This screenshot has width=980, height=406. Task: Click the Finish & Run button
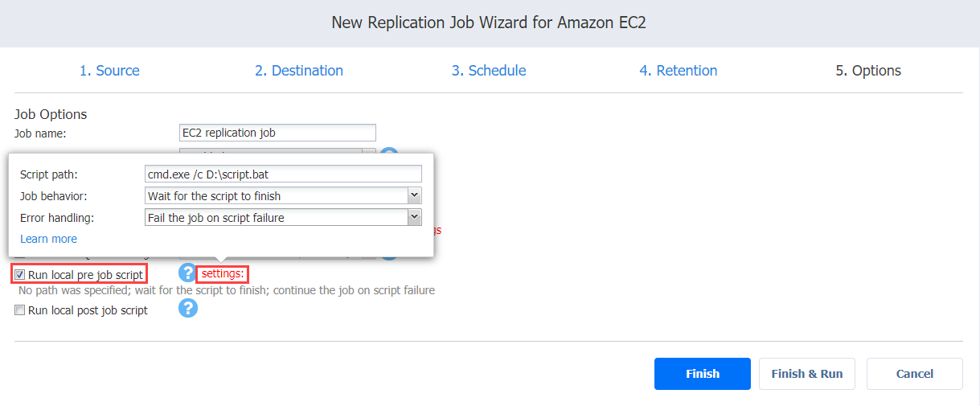pos(807,374)
